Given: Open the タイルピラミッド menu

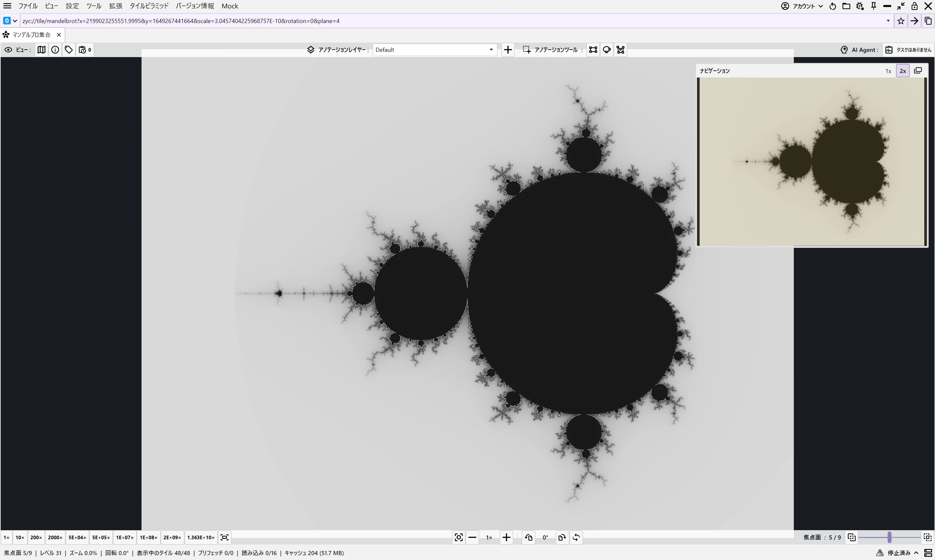Looking at the screenshot, I should [149, 6].
